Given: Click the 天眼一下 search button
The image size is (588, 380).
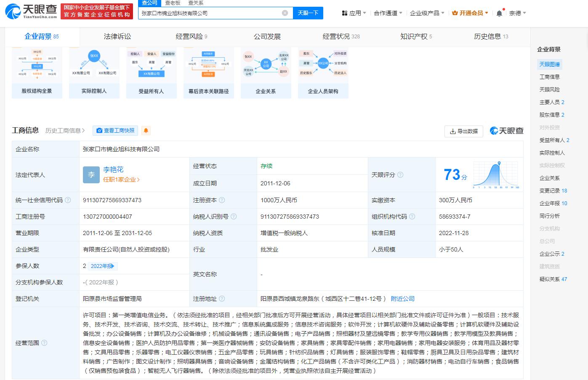Looking at the screenshot, I should 308,13.
